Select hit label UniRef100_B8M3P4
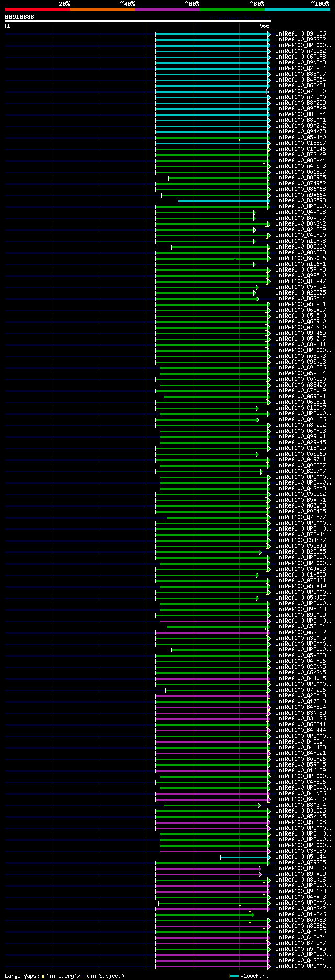This screenshot has width=335, height=980. click(x=300, y=805)
